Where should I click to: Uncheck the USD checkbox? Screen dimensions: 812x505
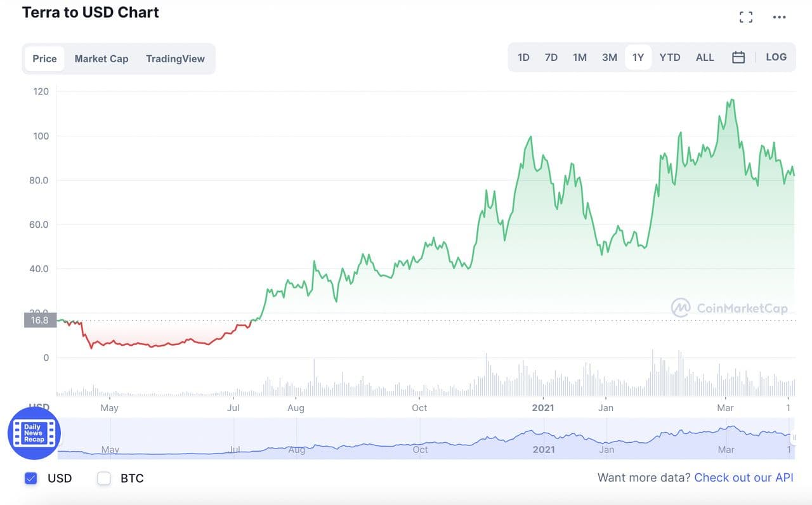pos(31,478)
